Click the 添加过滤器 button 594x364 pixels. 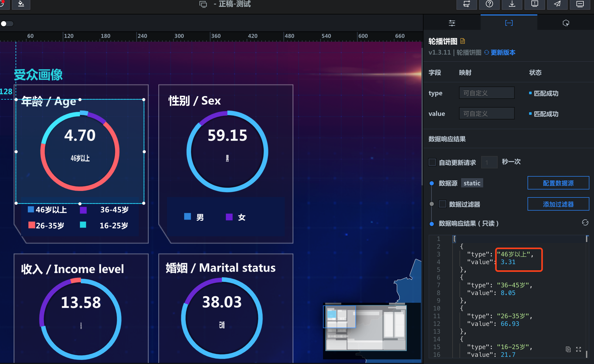click(558, 204)
